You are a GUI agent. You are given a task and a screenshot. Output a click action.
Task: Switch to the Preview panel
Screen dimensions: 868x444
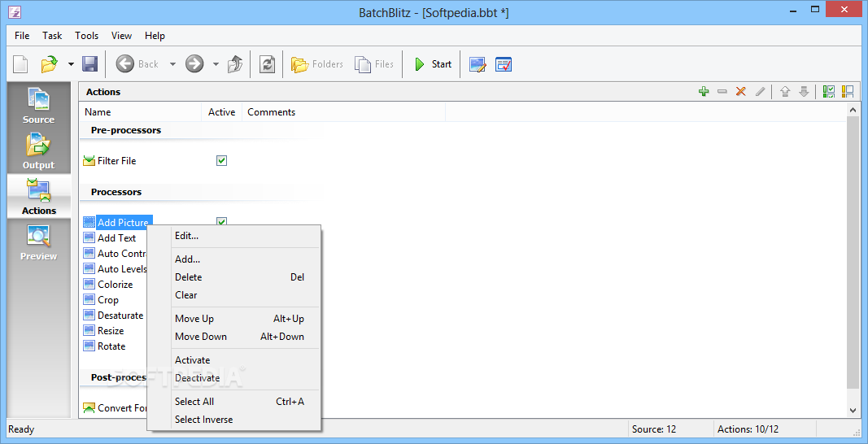[39, 242]
